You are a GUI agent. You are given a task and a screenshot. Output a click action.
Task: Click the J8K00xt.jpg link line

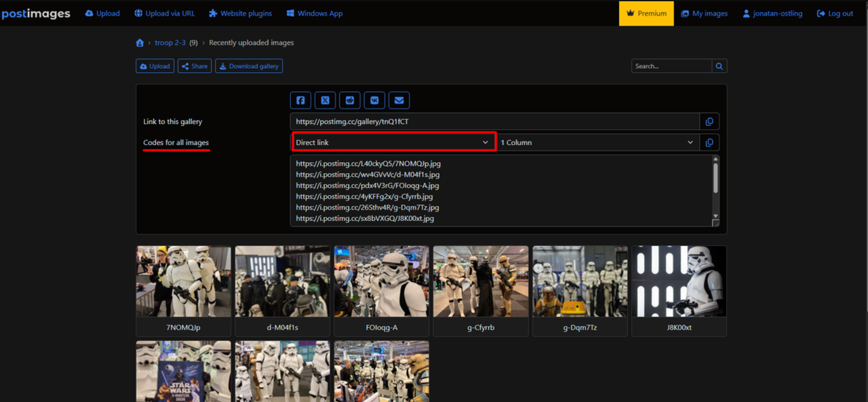365,218
